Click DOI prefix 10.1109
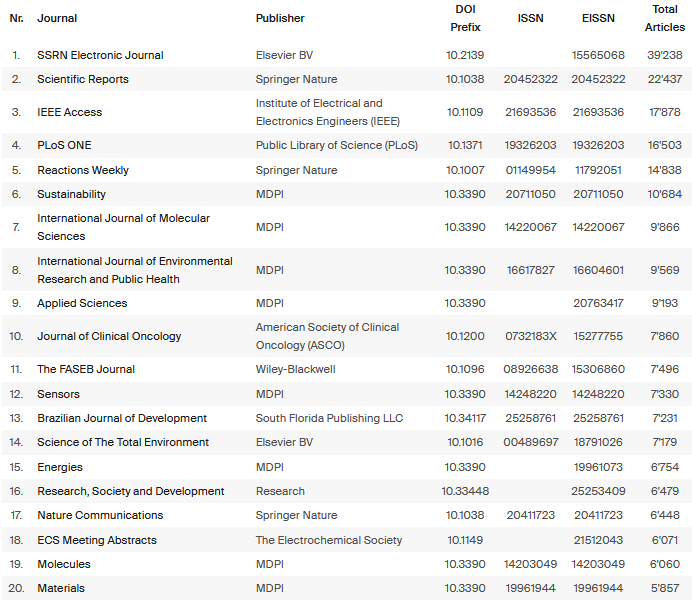Screen dimensions: 692x602 [465, 112]
